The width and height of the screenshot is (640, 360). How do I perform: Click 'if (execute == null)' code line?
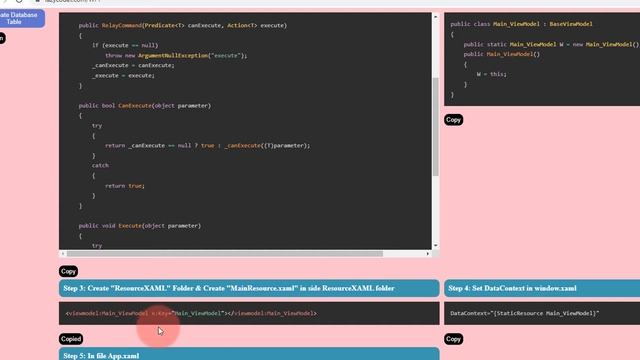click(x=125, y=45)
